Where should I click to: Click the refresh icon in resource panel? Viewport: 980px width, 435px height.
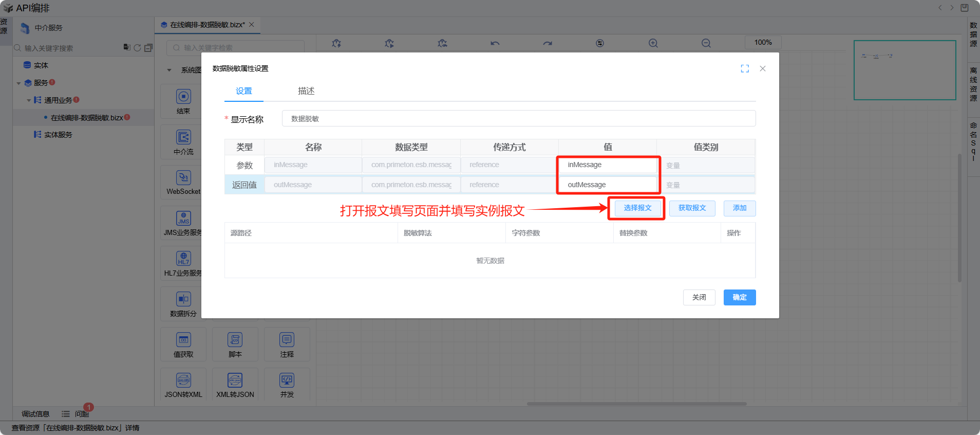(x=137, y=48)
